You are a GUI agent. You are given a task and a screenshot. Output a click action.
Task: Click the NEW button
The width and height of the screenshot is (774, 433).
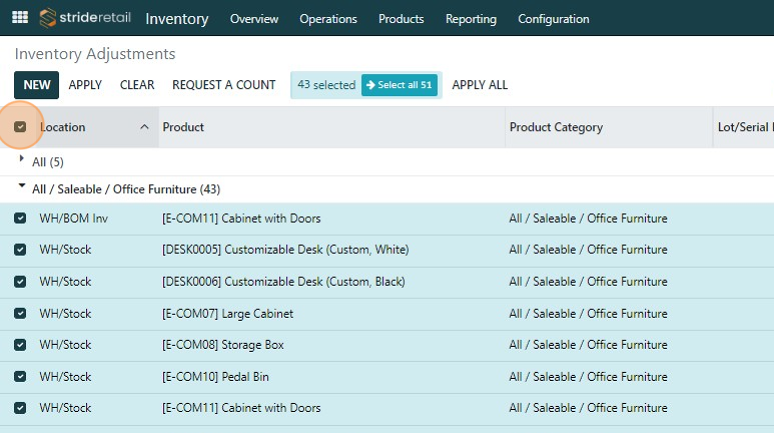pyautogui.click(x=37, y=85)
